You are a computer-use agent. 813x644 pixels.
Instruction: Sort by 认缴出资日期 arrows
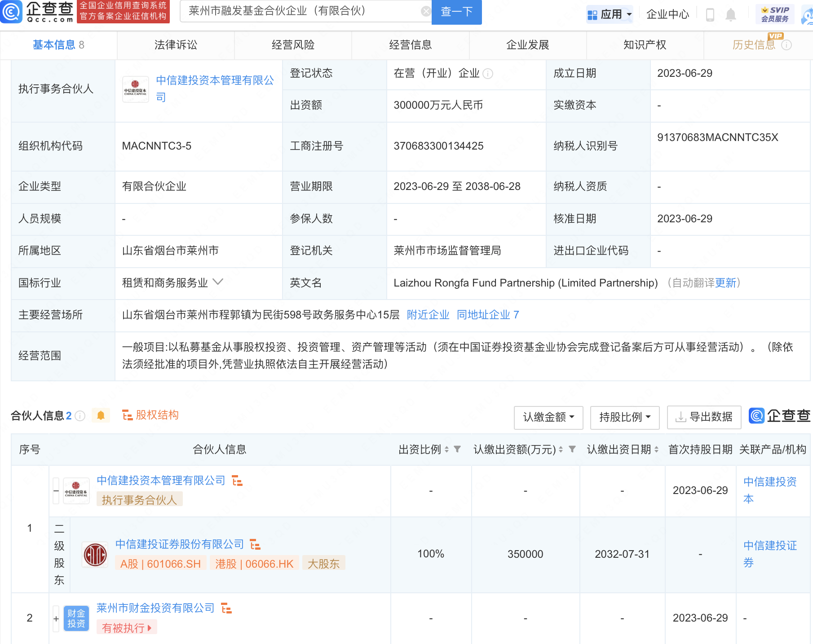click(657, 450)
